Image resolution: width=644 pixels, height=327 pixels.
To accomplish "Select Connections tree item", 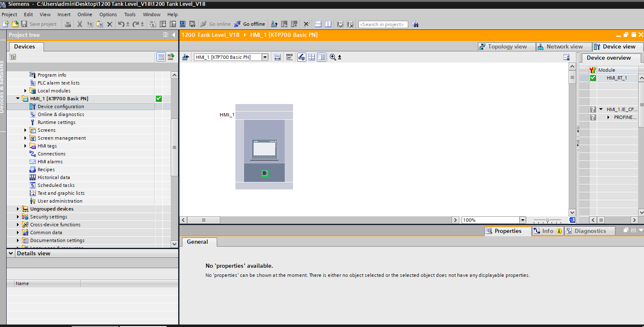I will (x=51, y=154).
